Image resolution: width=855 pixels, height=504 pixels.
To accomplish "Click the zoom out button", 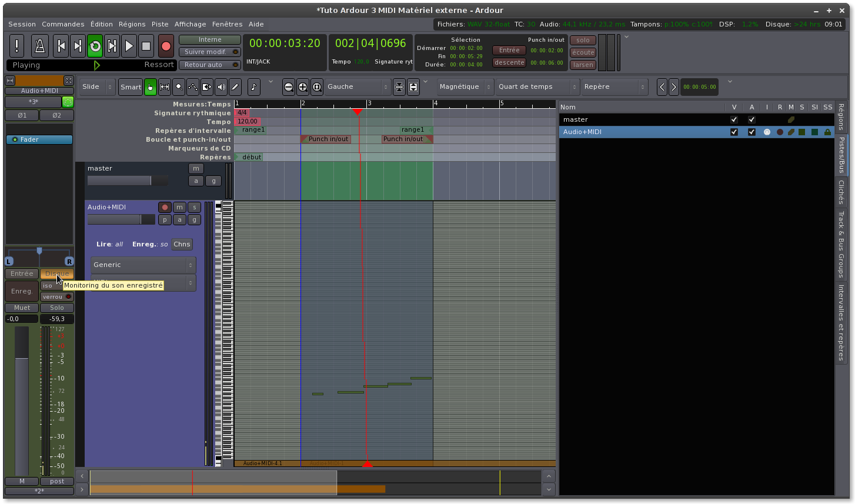I will pyautogui.click(x=289, y=87).
